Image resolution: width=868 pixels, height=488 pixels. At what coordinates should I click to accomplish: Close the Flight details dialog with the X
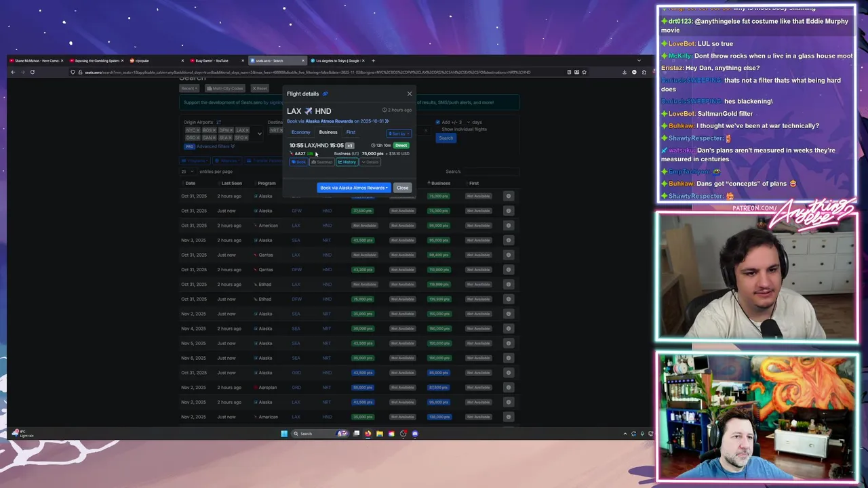point(410,94)
